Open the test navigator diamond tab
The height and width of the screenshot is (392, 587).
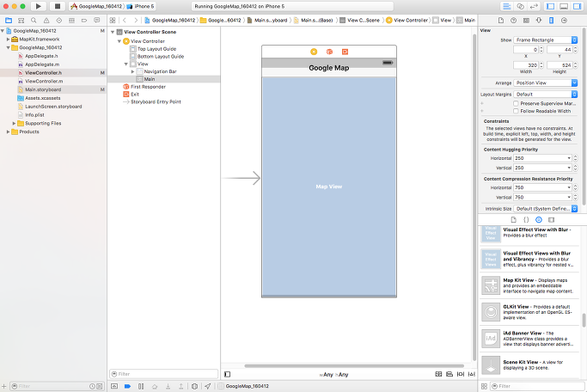pos(59,21)
